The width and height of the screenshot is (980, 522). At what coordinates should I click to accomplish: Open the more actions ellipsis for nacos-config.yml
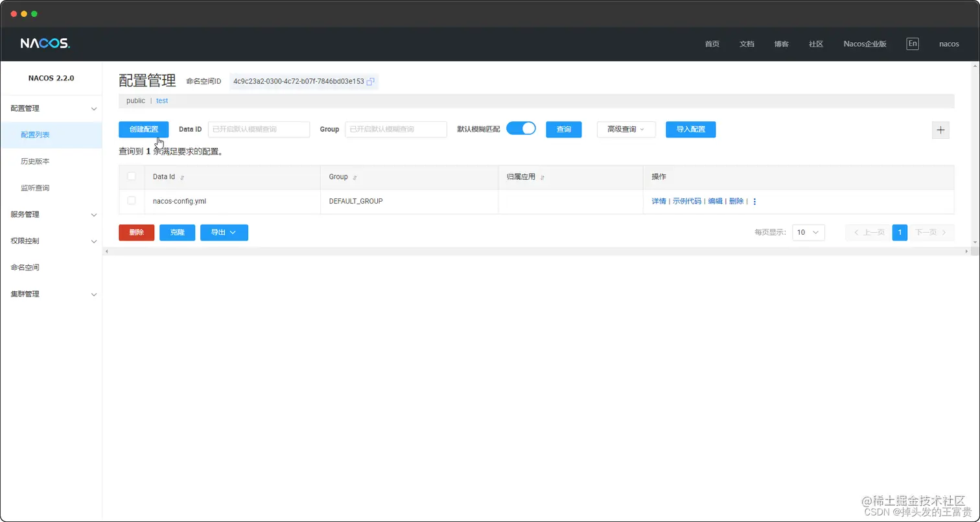click(x=754, y=202)
